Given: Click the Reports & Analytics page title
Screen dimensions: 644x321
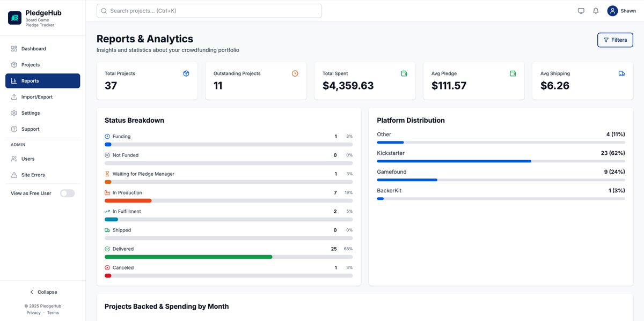Looking at the screenshot, I should point(145,39).
